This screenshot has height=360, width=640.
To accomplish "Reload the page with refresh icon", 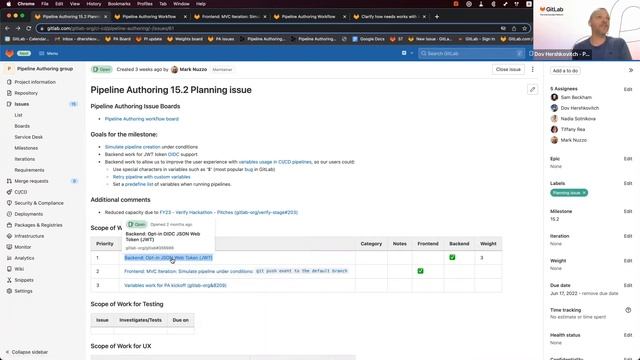I will pos(29,28).
